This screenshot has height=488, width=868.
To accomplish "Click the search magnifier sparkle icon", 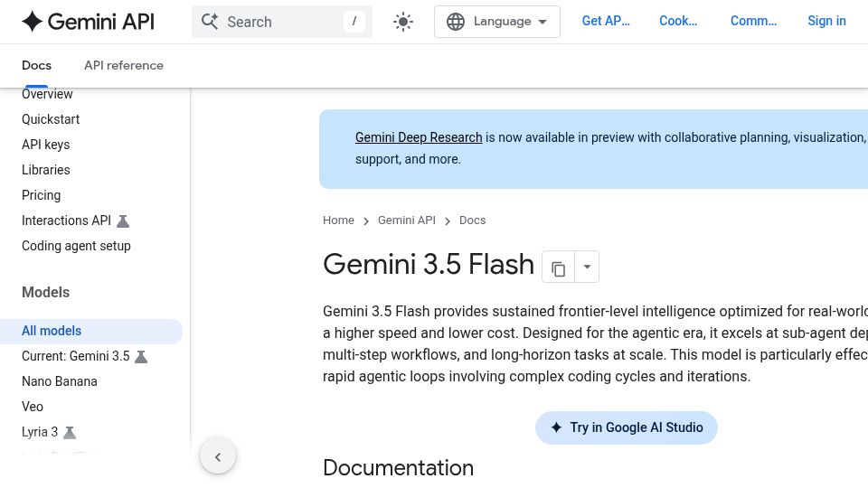I will click(210, 22).
